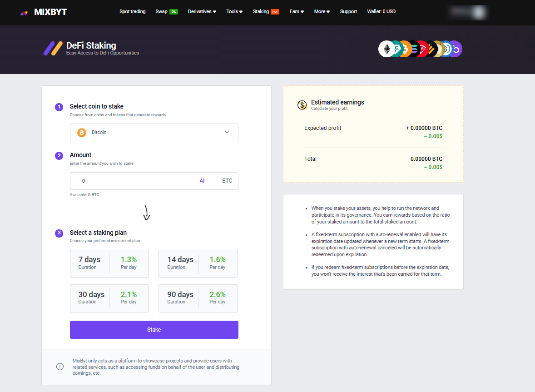Click the exclamation info icon near disclaimer
The width and height of the screenshot is (535, 392).
coord(60,367)
